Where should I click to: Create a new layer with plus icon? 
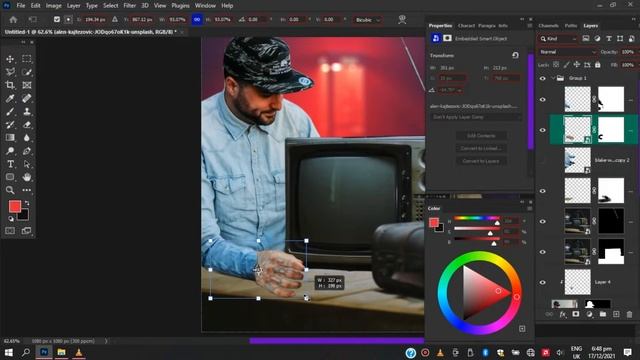coord(616,314)
